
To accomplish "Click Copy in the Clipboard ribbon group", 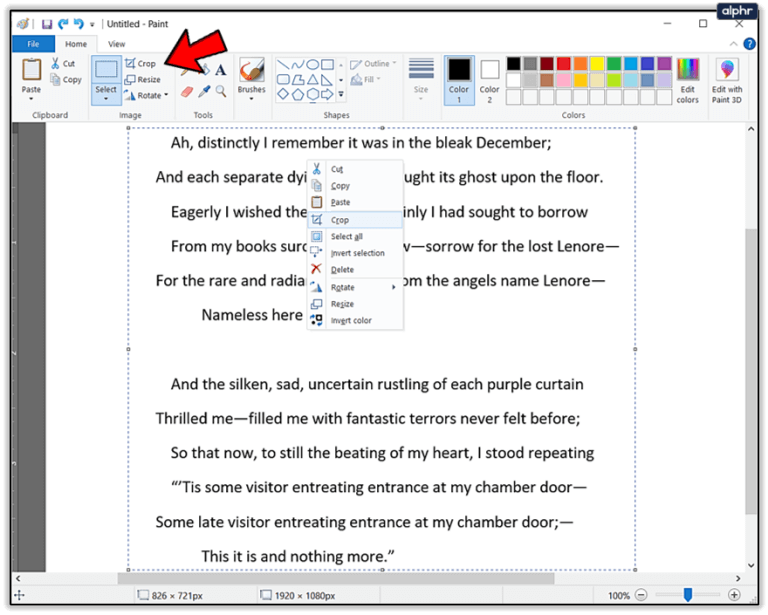I will (67, 79).
